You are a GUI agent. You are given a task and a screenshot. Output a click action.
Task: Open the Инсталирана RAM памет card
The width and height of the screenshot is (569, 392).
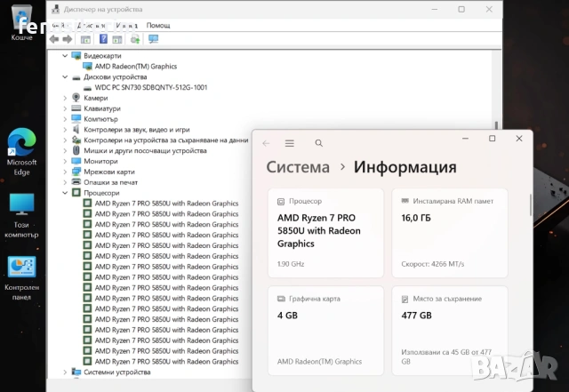(450, 233)
